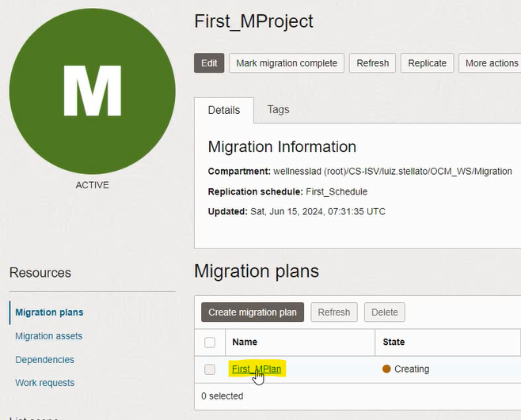Screen dimensions: 521x420
Task: Mark migration complete
Action: [x=287, y=63]
